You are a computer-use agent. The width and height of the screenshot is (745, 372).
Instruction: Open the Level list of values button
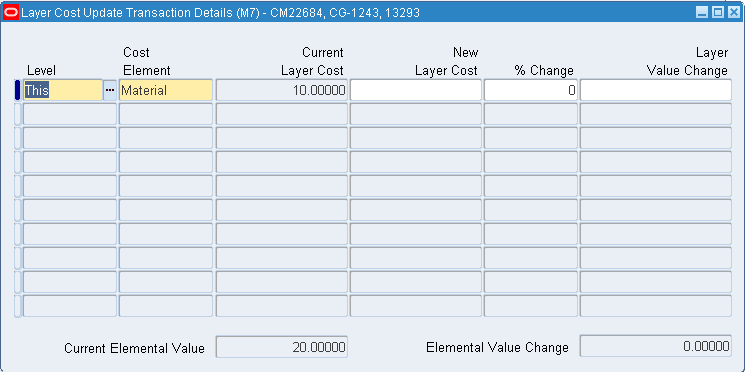pos(110,90)
